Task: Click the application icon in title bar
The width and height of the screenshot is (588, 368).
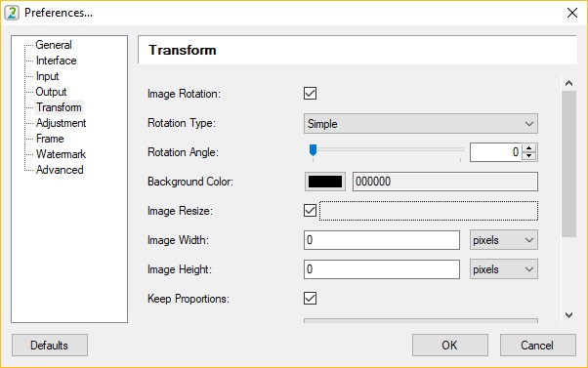Action: tap(12, 13)
